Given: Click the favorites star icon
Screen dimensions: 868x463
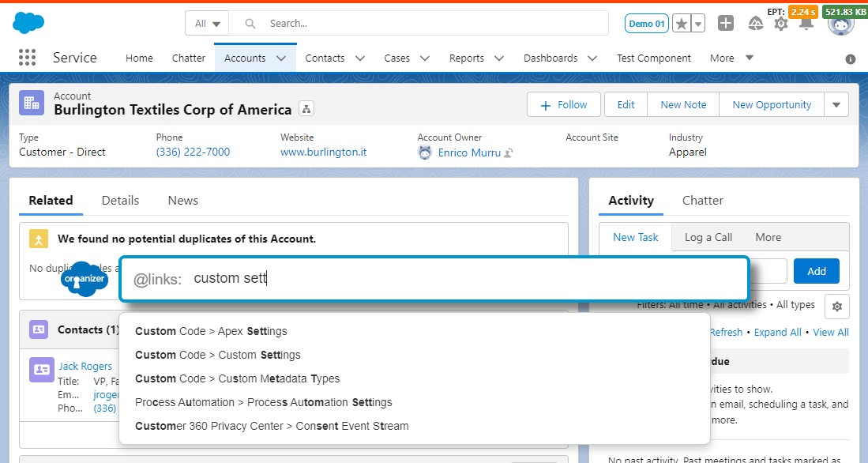Looking at the screenshot, I should [682, 24].
